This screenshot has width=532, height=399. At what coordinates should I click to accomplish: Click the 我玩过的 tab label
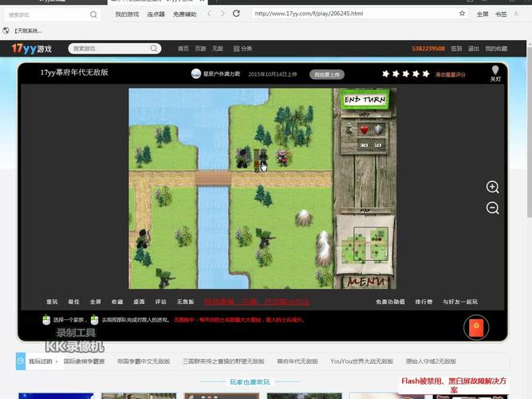41,361
